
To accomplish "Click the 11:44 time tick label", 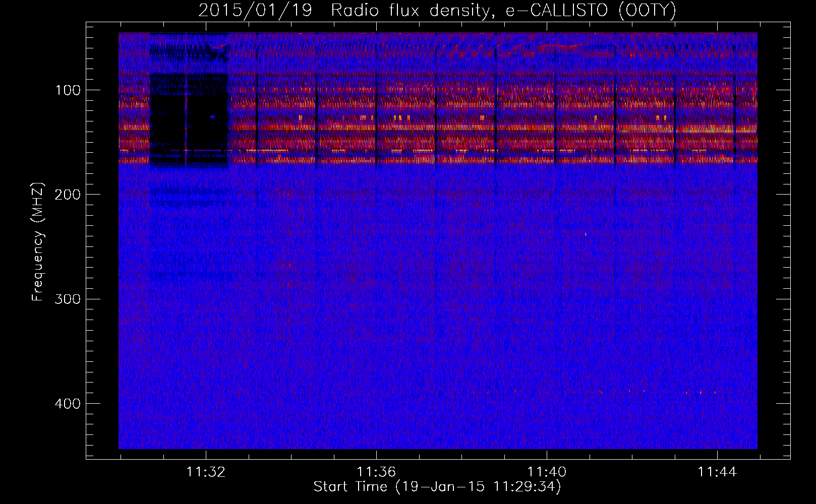I will tap(717, 472).
